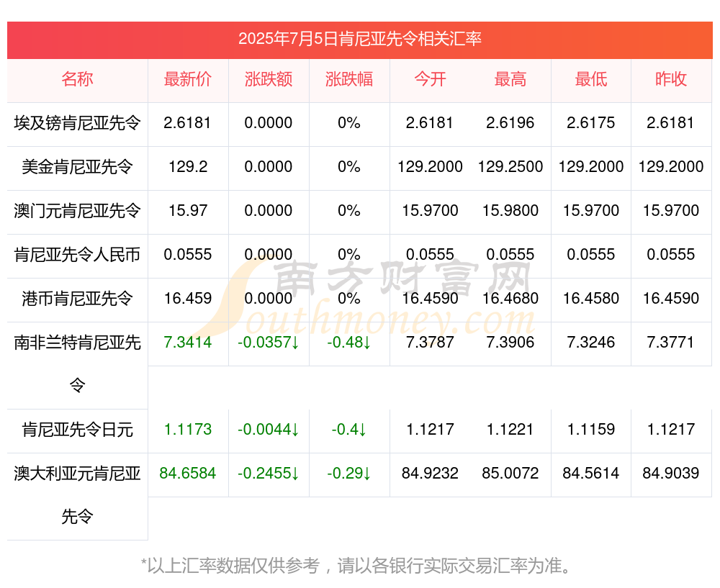Select the 肯尼亚先令日元 row name
The height and width of the screenshot is (588, 720).
tap(77, 430)
